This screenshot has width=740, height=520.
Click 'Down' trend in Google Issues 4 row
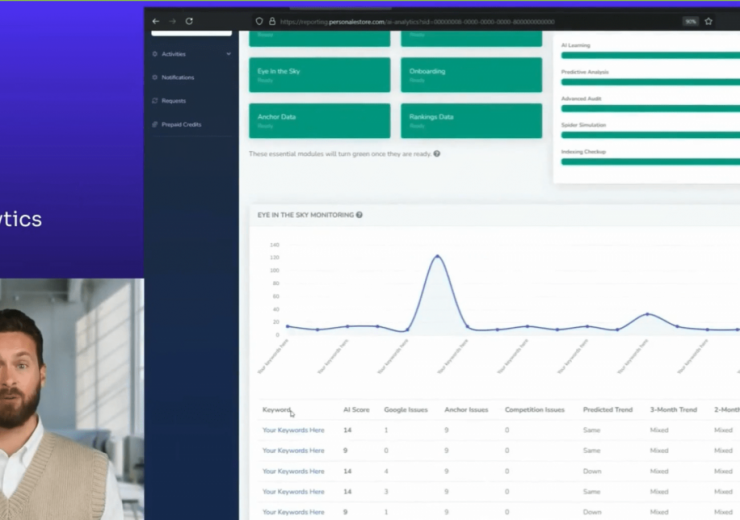(x=592, y=471)
